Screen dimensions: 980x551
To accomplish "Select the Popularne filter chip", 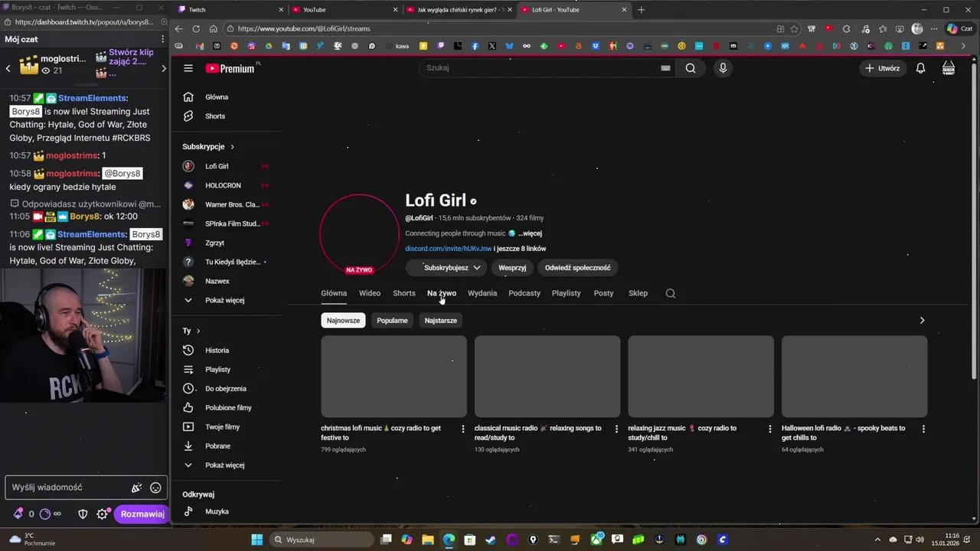I will tap(392, 321).
